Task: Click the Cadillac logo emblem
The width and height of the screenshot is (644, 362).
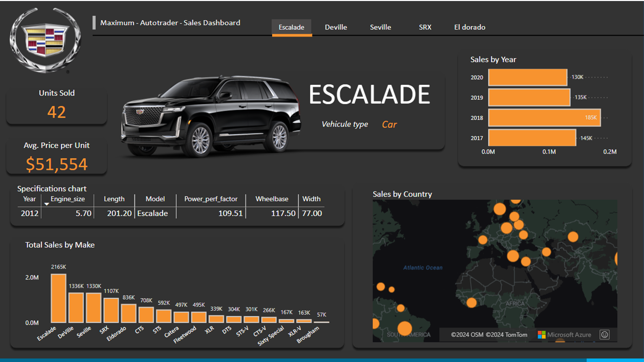Action: (46, 40)
